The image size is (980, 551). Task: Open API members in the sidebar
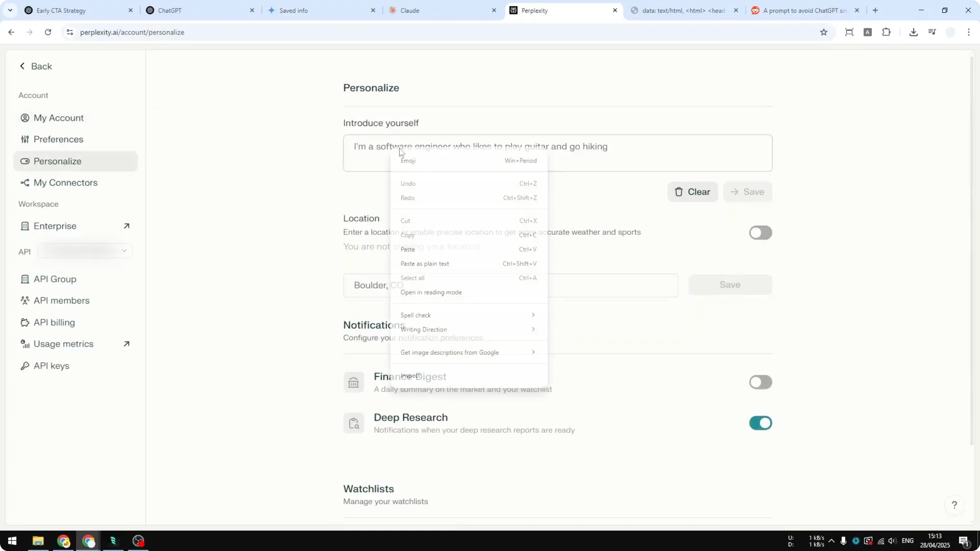click(61, 300)
